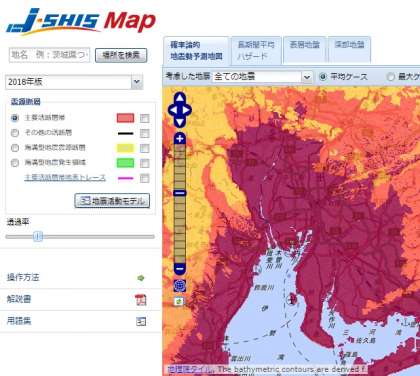Select the 平均ケース radio option

(323, 77)
